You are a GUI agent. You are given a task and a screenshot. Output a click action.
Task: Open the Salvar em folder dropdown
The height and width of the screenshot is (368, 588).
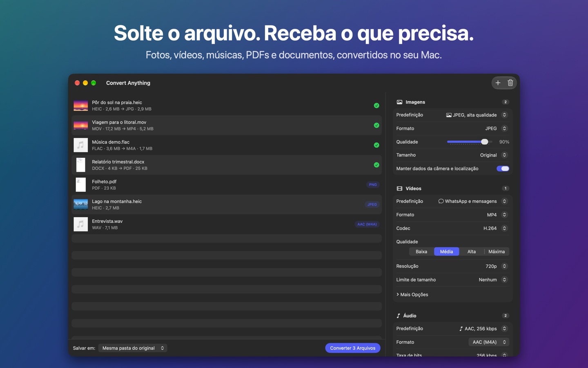coord(133,348)
